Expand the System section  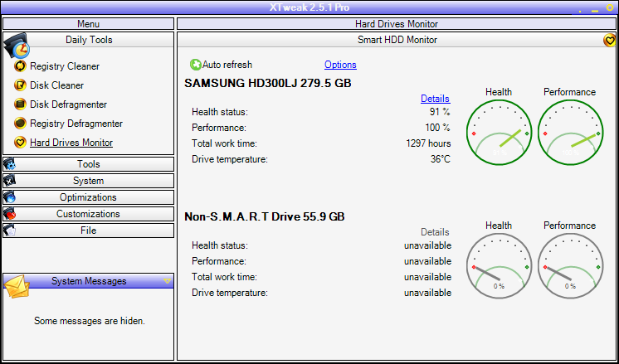point(89,181)
